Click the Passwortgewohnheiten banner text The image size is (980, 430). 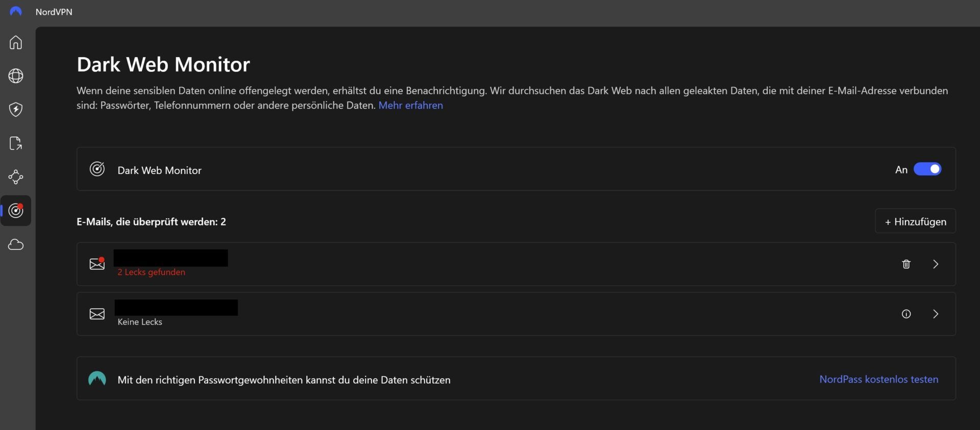tap(284, 380)
